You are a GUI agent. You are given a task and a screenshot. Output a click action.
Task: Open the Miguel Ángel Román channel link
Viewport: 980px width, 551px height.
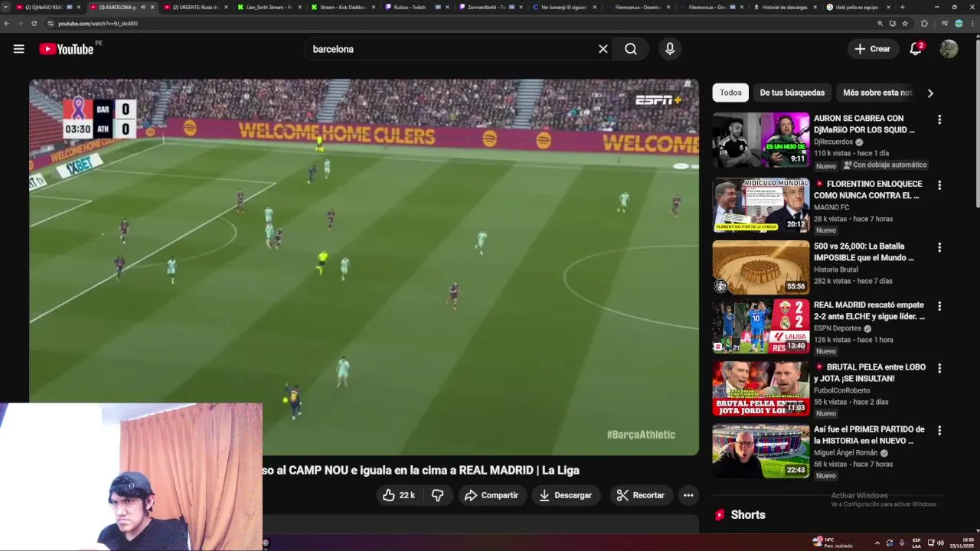(845, 452)
